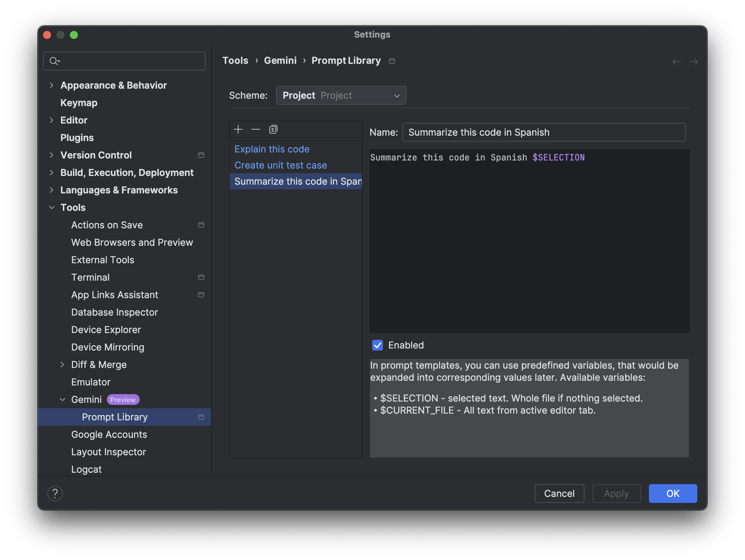The image size is (745, 560).
Task: Toggle the Enabled checkbox for this prompt
Action: pos(377,345)
